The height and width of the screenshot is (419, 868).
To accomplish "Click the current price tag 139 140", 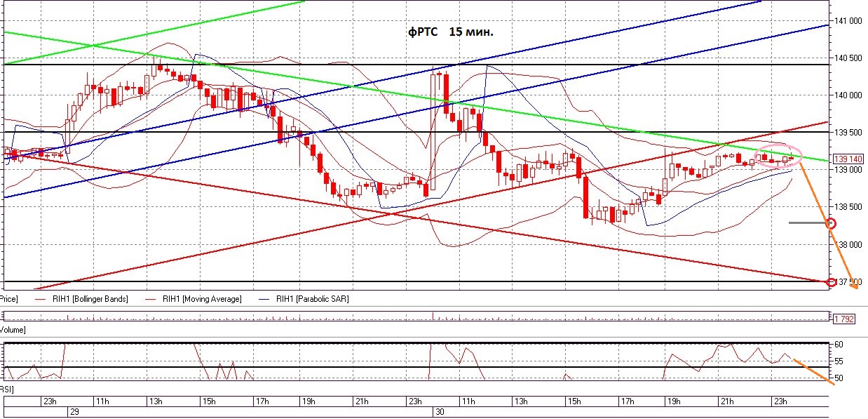I will tap(848, 159).
